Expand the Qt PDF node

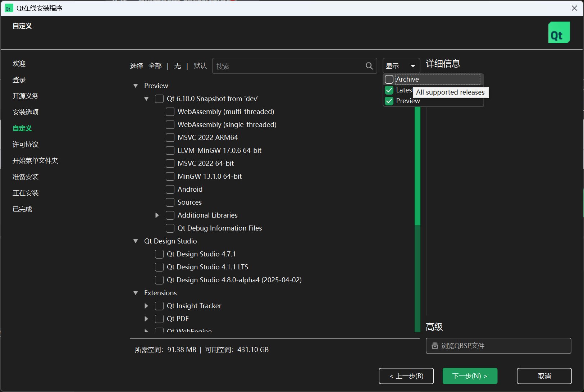click(x=146, y=319)
